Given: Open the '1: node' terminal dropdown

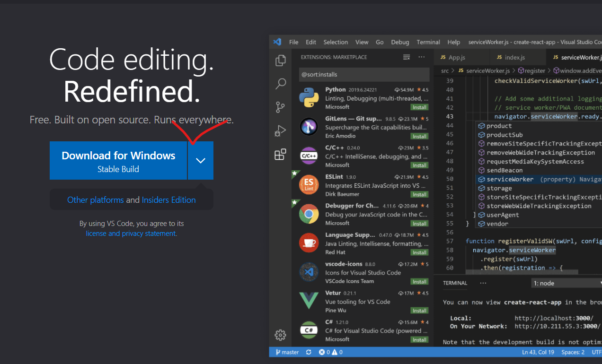Looking at the screenshot, I should tap(567, 283).
